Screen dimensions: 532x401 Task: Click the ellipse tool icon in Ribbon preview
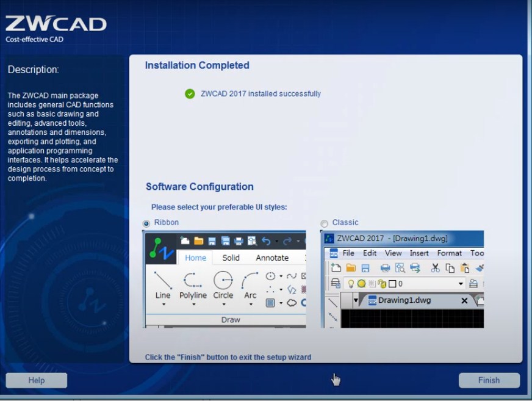(270, 276)
